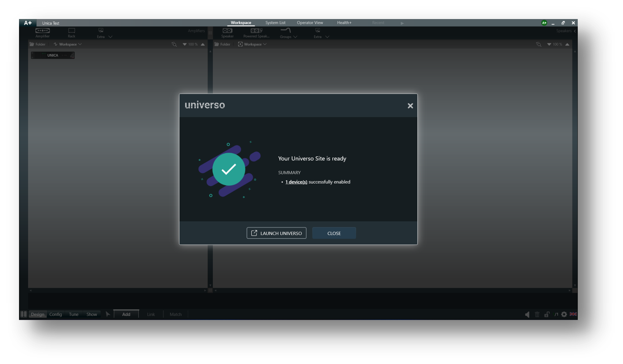Click the Close button in the Universo dialog
The width and height of the screenshot is (623, 364).
(334, 233)
